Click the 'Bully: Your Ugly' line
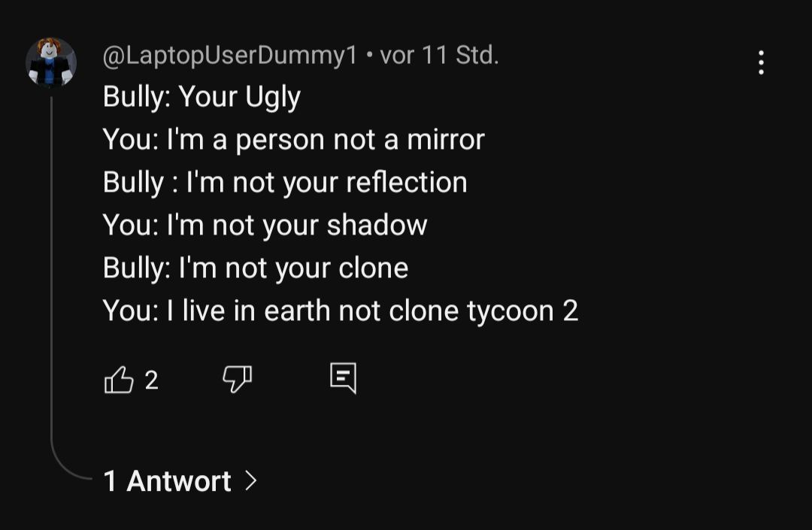 [201, 97]
